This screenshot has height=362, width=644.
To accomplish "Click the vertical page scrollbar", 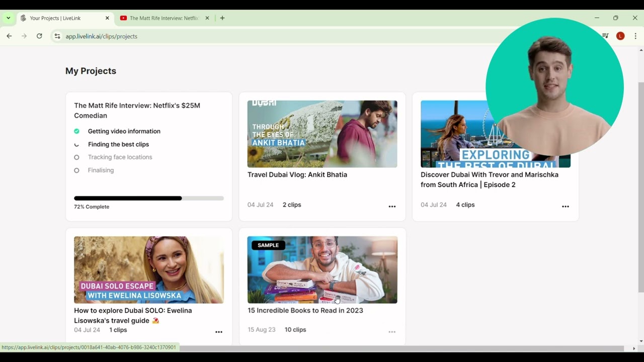I will pyautogui.click(x=640, y=187).
